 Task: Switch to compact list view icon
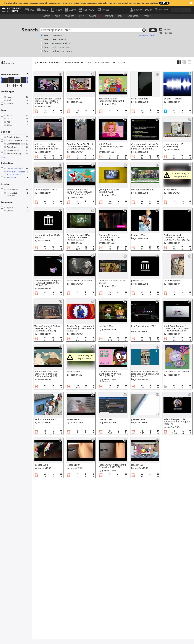pos(190,62)
